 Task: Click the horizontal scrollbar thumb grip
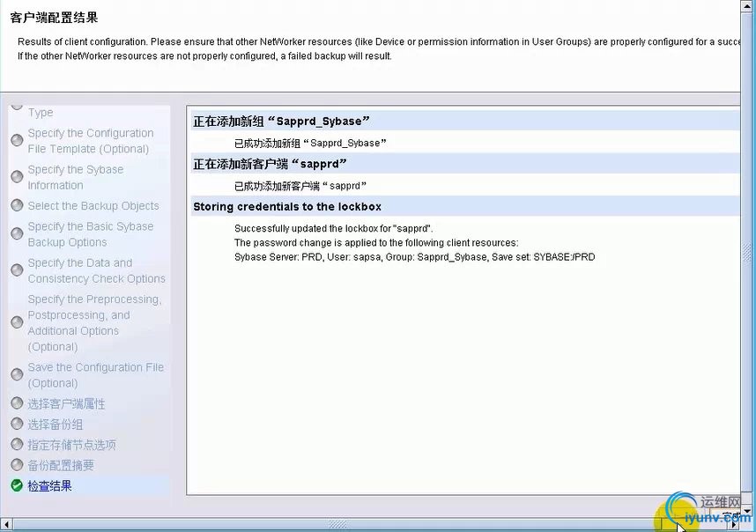coord(337,524)
